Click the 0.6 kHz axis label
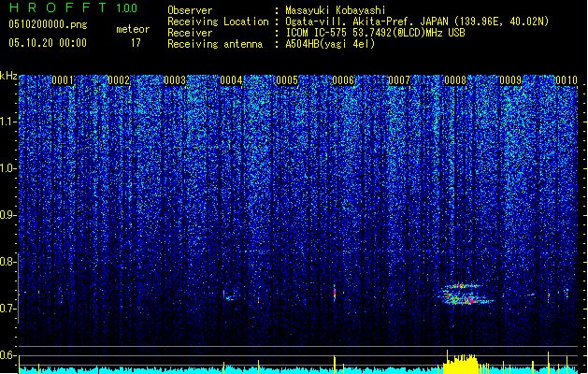The height and width of the screenshot is (374, 588). (8, 355)
